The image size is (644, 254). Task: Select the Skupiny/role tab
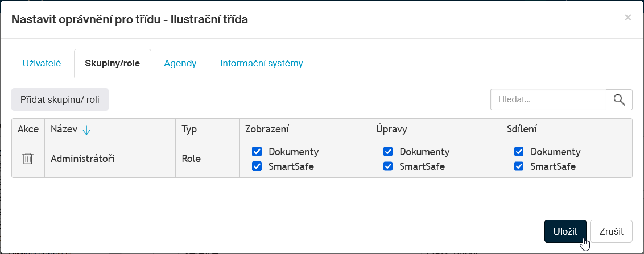113,63
